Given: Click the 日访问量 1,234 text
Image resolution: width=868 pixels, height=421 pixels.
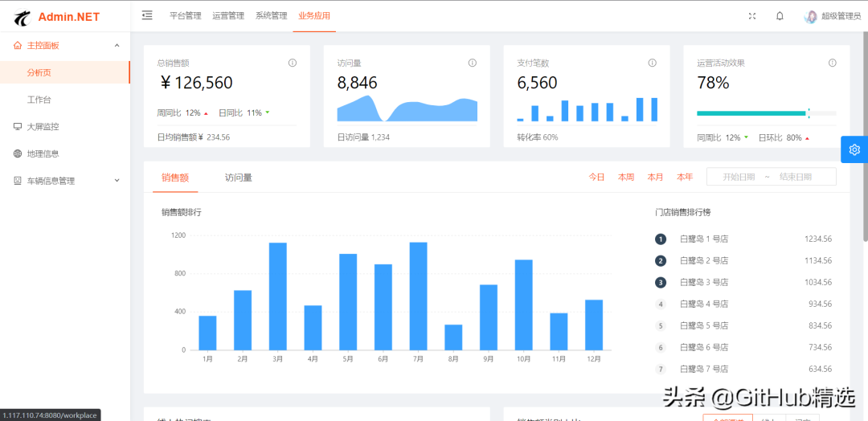Looking at the screenshot, I should [x=363, y=137].
